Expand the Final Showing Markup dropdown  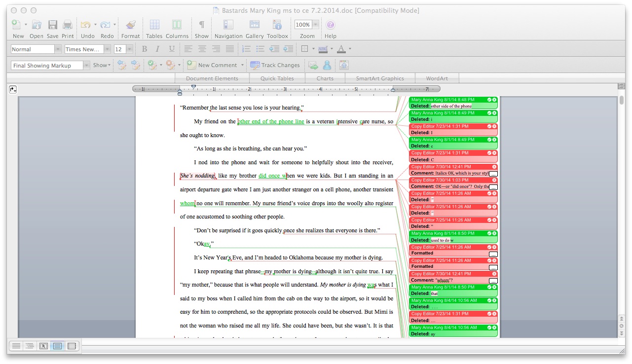(x=87, y=66)
